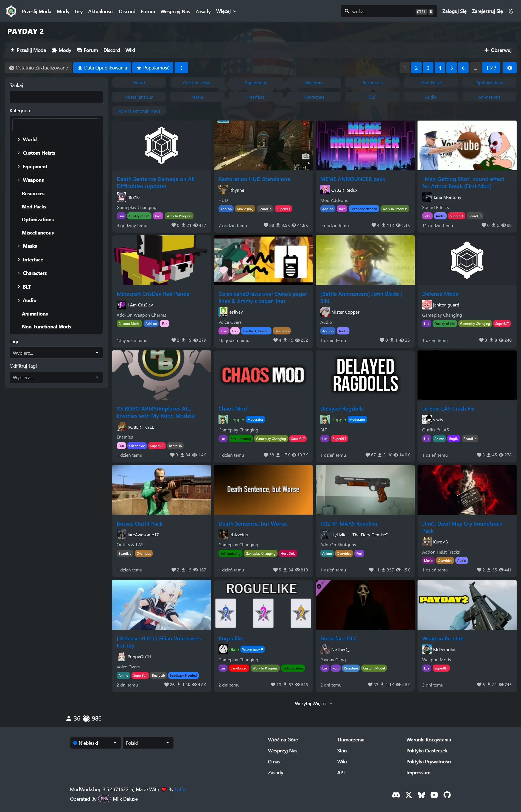Click the SuperBLT tag on Defense Mode

[x=502, y=324]
